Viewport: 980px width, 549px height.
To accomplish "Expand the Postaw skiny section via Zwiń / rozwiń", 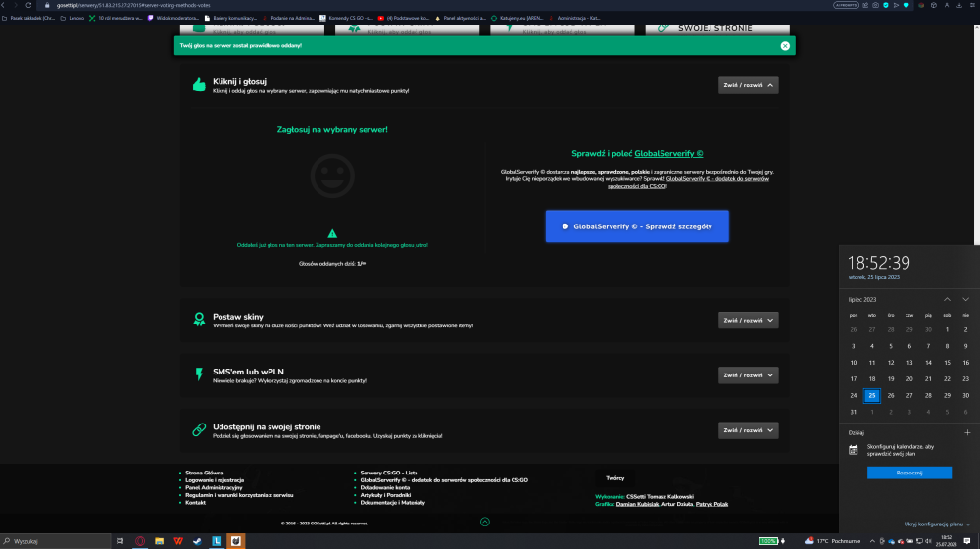I will click(748, 320).
